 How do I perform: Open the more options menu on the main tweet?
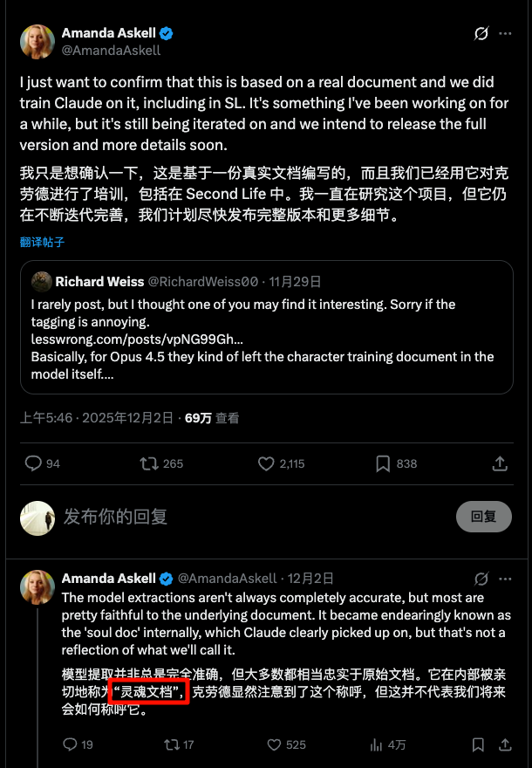pyautogui.click(x=504, y=32)
